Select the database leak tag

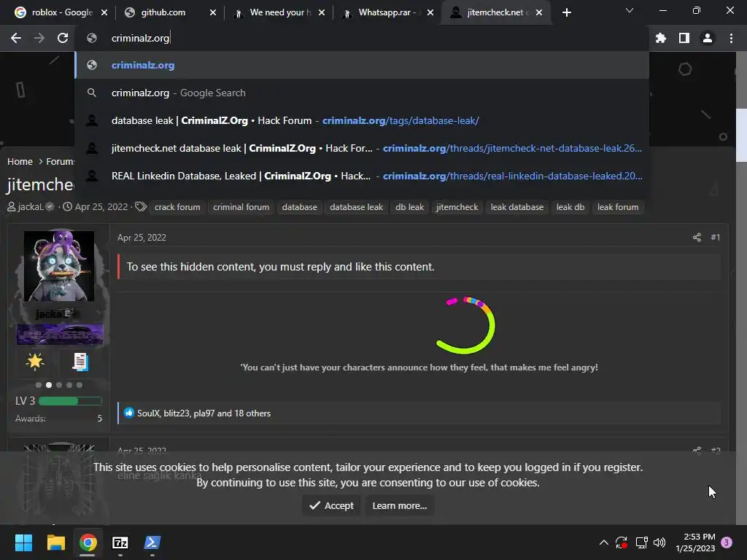pos(356,207)
